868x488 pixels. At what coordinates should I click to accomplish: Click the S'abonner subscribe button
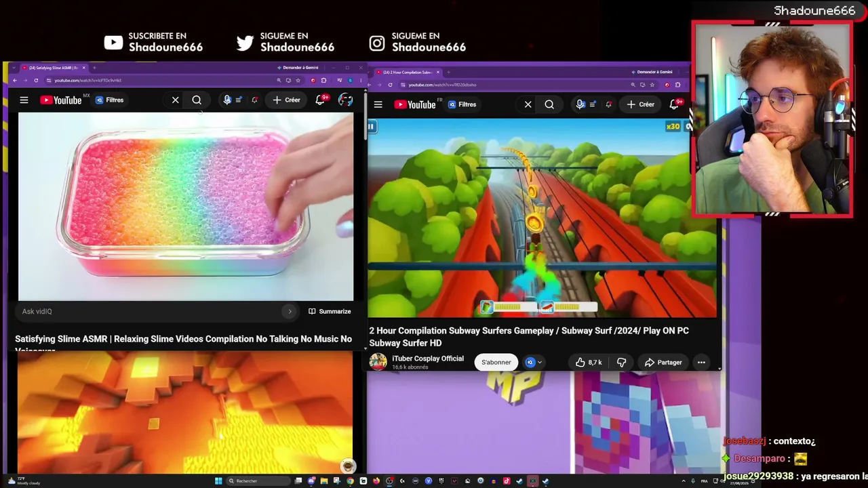496,362
